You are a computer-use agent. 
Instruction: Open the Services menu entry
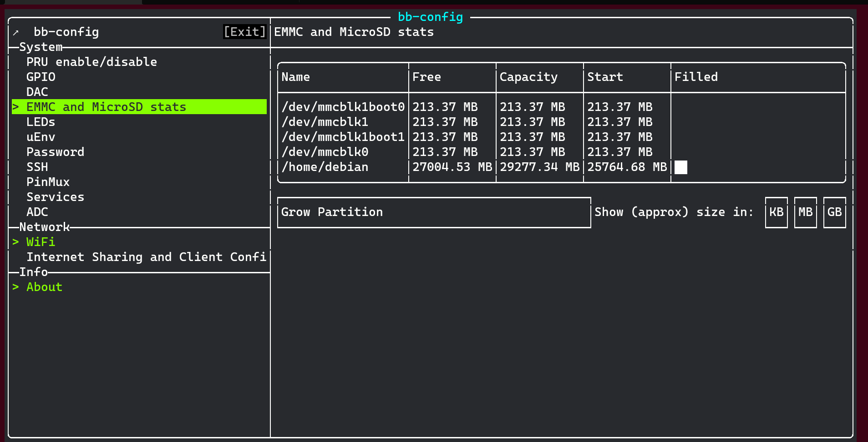(x=55, y=197)
